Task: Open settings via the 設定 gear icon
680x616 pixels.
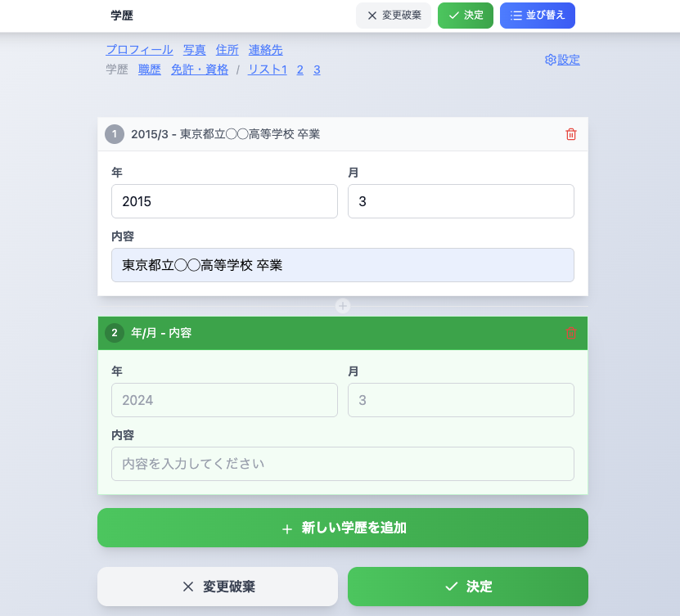Action: 561,59
